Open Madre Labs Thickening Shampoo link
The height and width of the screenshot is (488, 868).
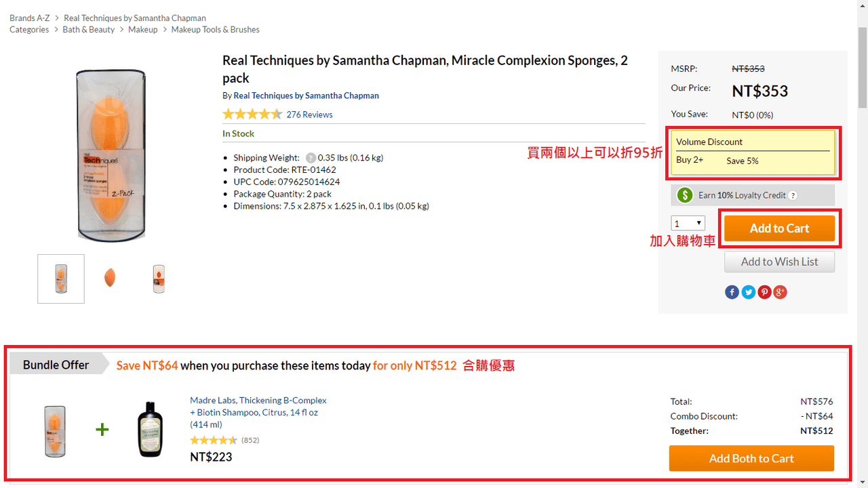(258, 412)
